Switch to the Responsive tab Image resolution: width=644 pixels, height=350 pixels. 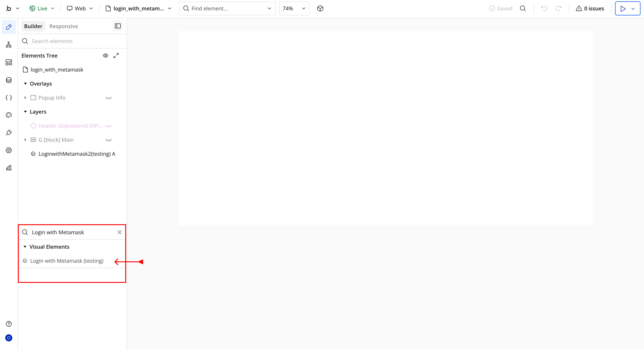(x=64, y=26)
